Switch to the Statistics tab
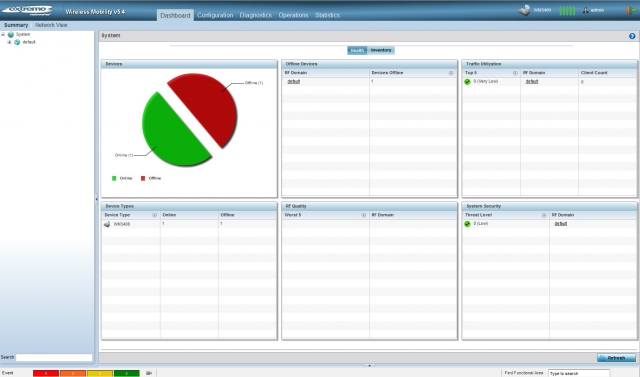The image size is (640, 377). coord(327,15)
